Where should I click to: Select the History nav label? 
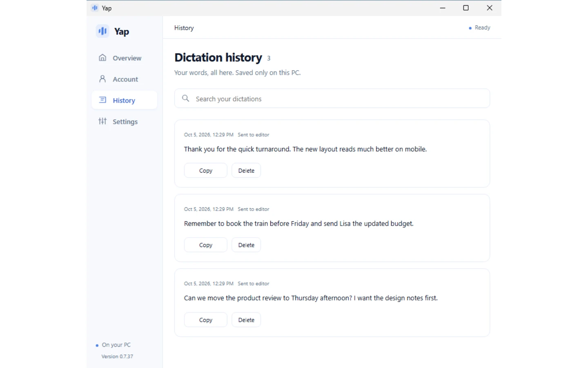click(x=124, y=101)
